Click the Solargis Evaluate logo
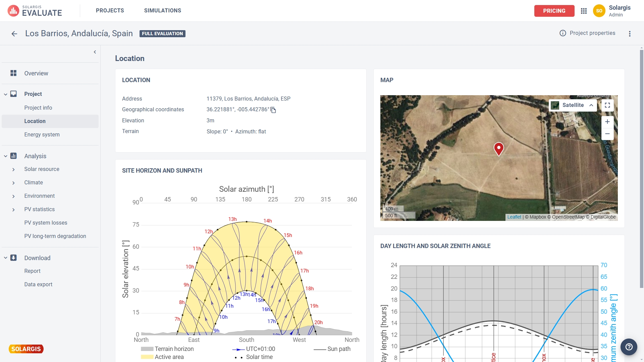Viewport: 644px width, 362px height. pyautogui.click(x=35, y=11)
